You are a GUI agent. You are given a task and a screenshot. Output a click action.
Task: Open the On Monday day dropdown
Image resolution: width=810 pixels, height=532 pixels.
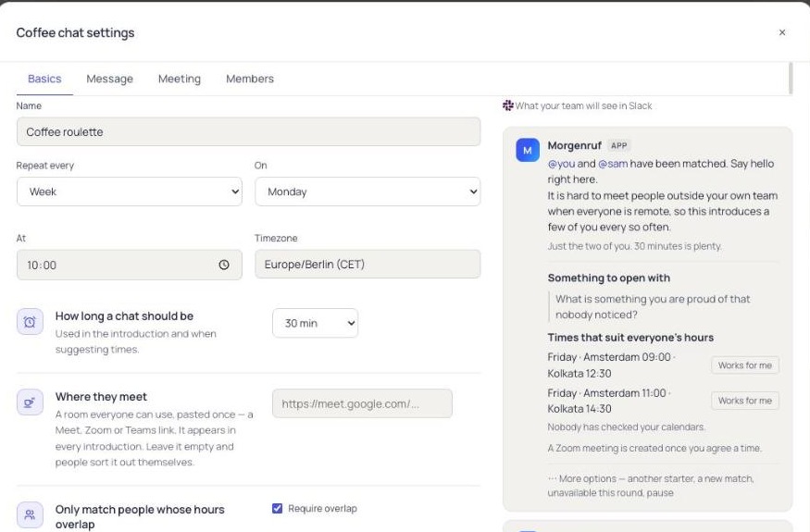pyautogui.click(x=368, y=192)
